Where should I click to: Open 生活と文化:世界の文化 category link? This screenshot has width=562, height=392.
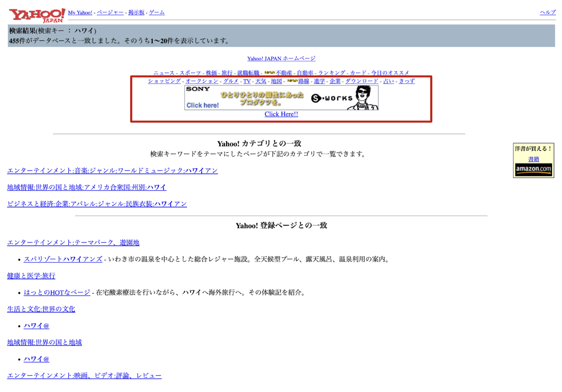pos(41,309)
